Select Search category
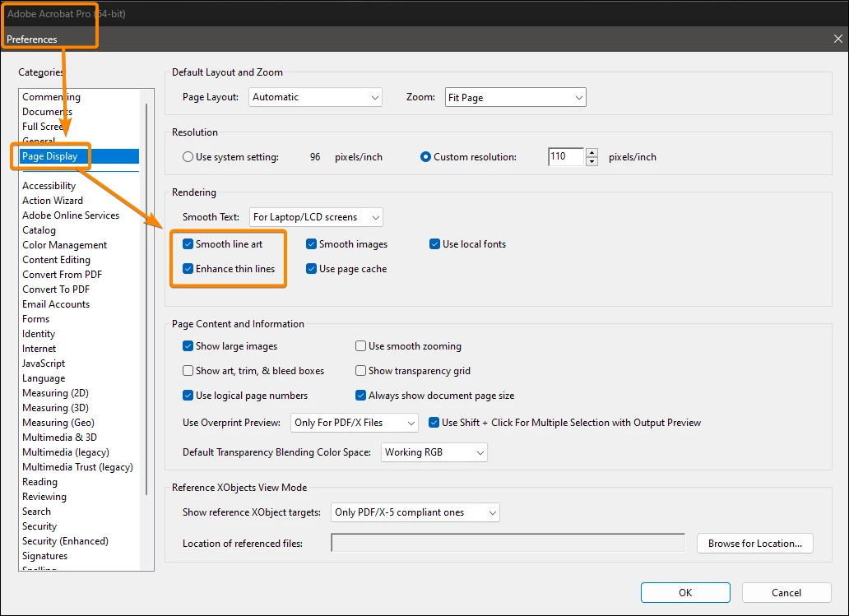 pyautogui.click(x=36, y=511)
